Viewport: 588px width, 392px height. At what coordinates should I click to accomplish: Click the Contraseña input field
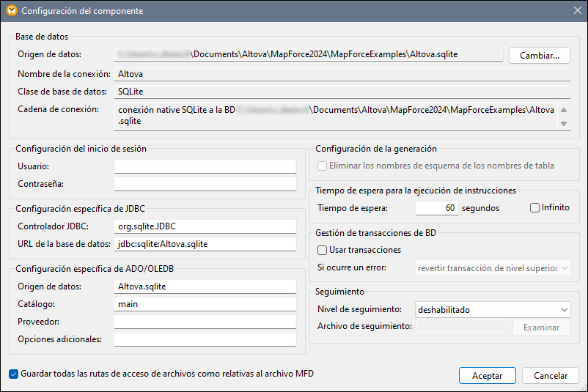[x=205, y=184]
